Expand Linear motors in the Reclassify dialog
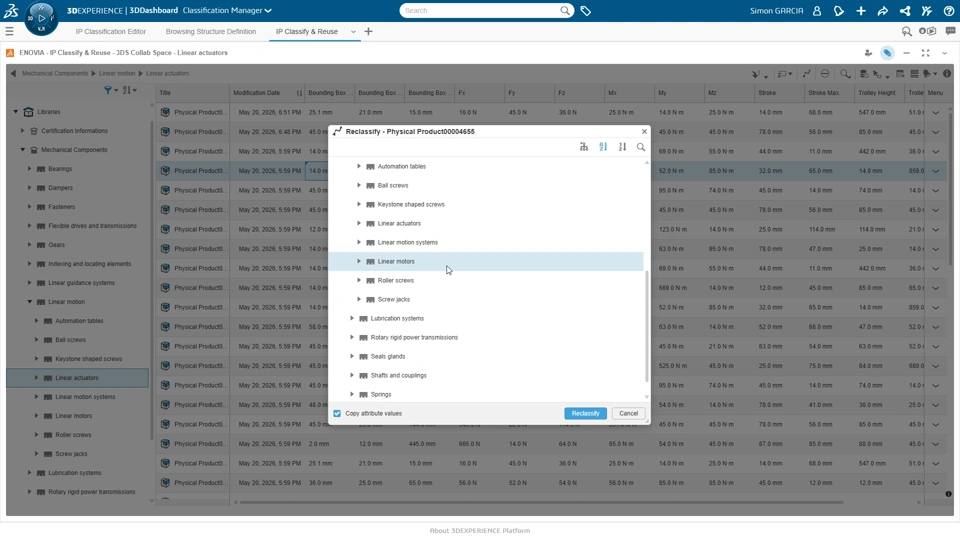This screenshot has width=960, height=540. [x=359, y=261]
